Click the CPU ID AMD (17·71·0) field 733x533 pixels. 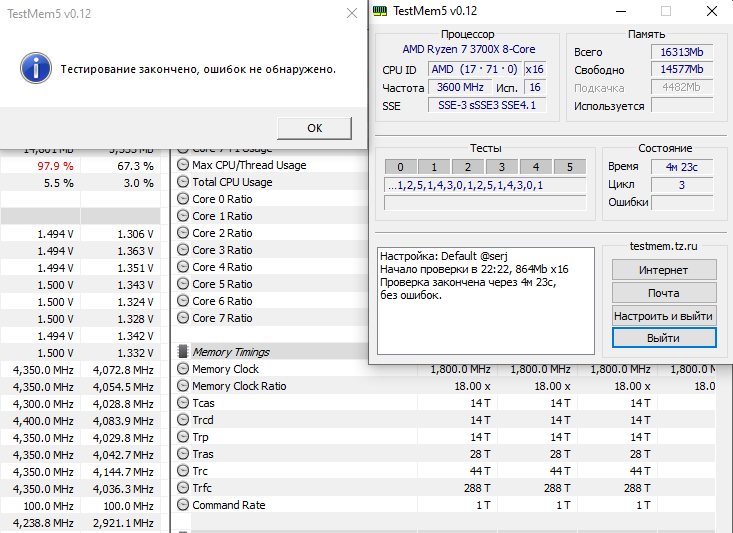474,69
